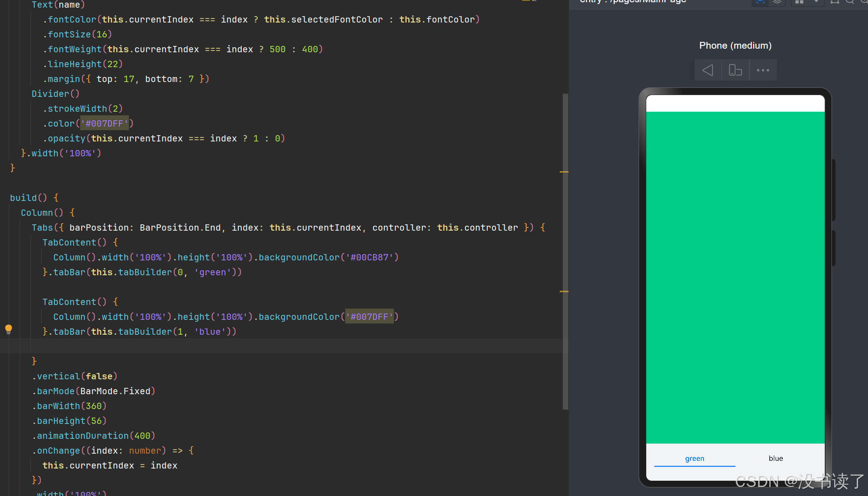
Task: Switch to the green tab in preview
Action: click(694, 459)
